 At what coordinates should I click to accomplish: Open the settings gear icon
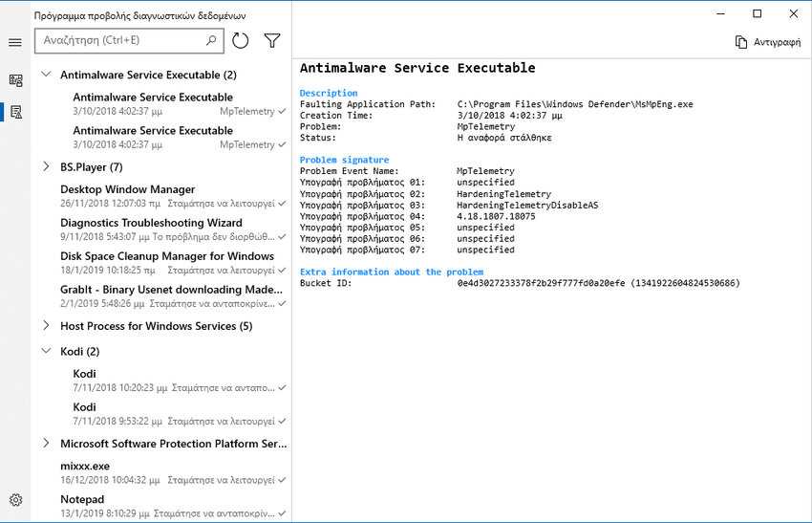pos(15,500)
